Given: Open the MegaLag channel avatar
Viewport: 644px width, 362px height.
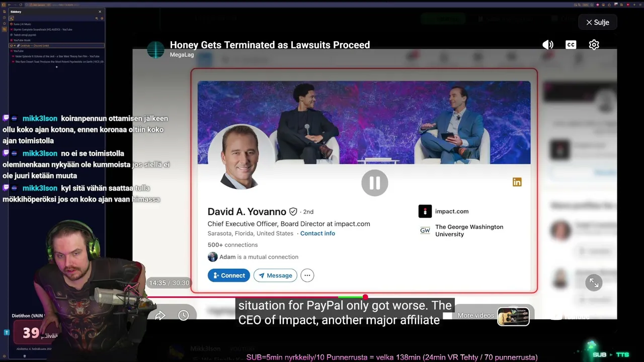Looking at the screenshot, I should pos(156,49).
